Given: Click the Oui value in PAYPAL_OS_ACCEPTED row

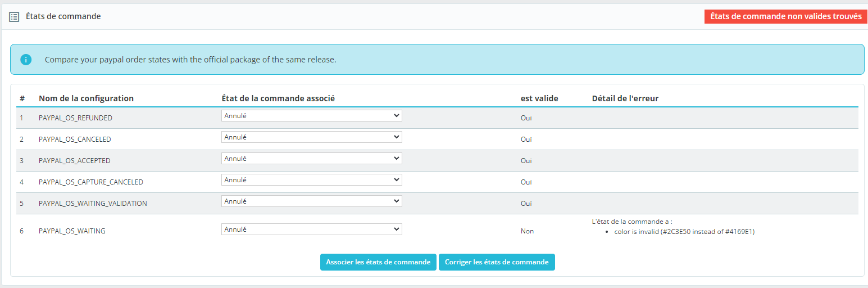Looking at the screenshot, I should point(526,161).
